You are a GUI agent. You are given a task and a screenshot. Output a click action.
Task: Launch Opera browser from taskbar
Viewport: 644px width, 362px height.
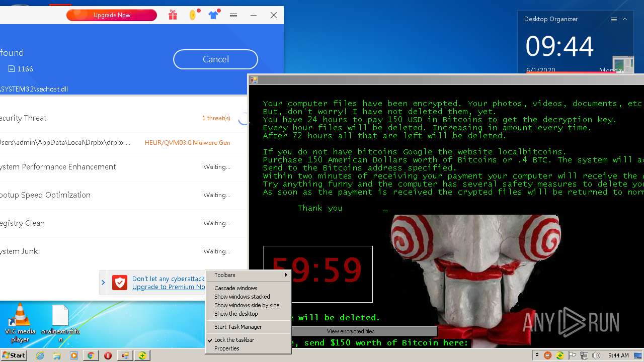108,355
